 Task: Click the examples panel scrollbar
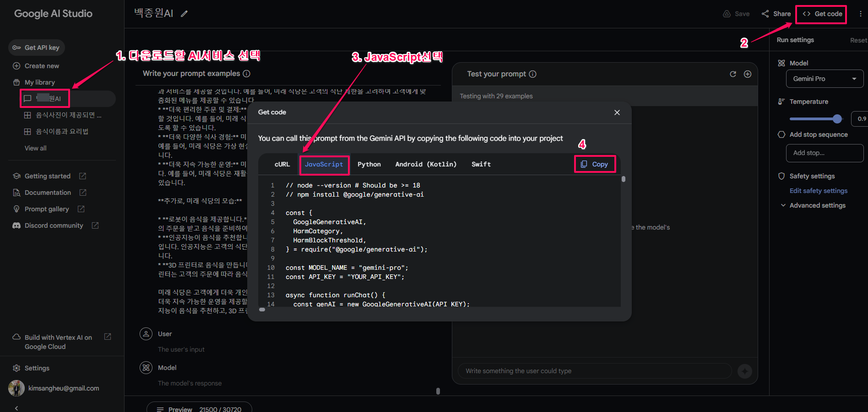point(438,391)
